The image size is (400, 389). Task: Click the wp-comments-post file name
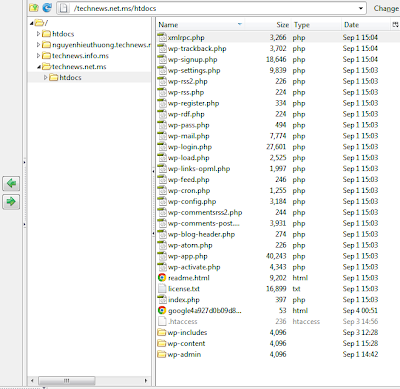coord(204,223)
